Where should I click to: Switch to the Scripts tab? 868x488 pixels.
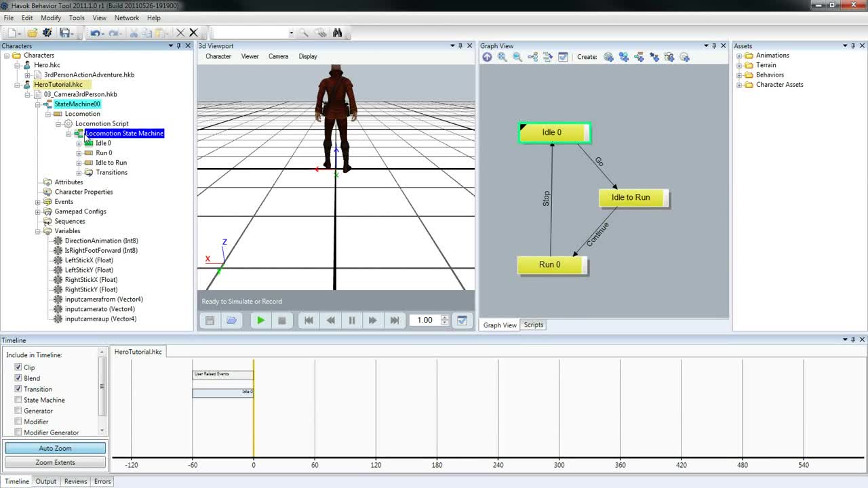tap(534, 325)
